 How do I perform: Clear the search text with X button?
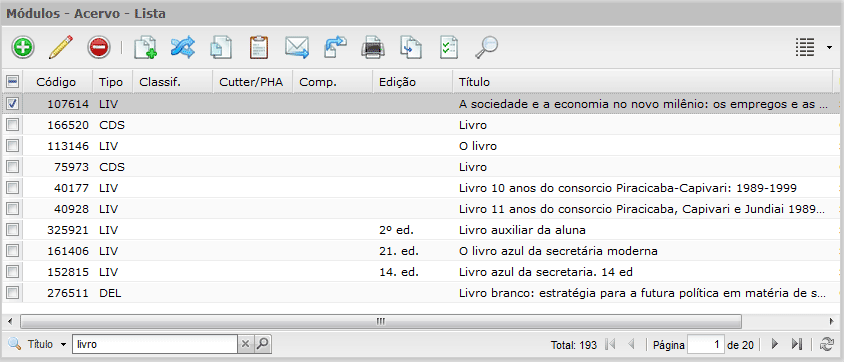tap(245, 344)
